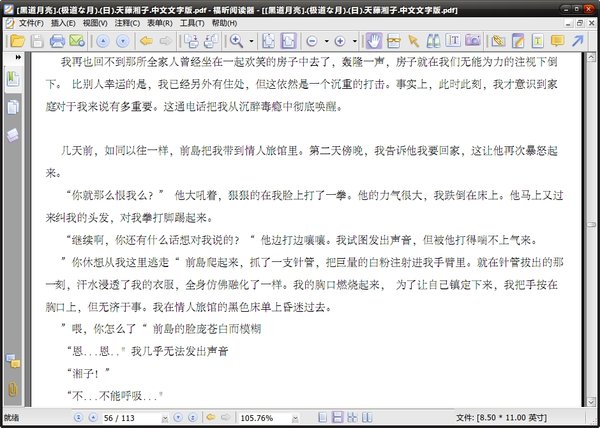600x428 pixels.
Task: Go back to previous view in toolbar
Action: point(146,41)
